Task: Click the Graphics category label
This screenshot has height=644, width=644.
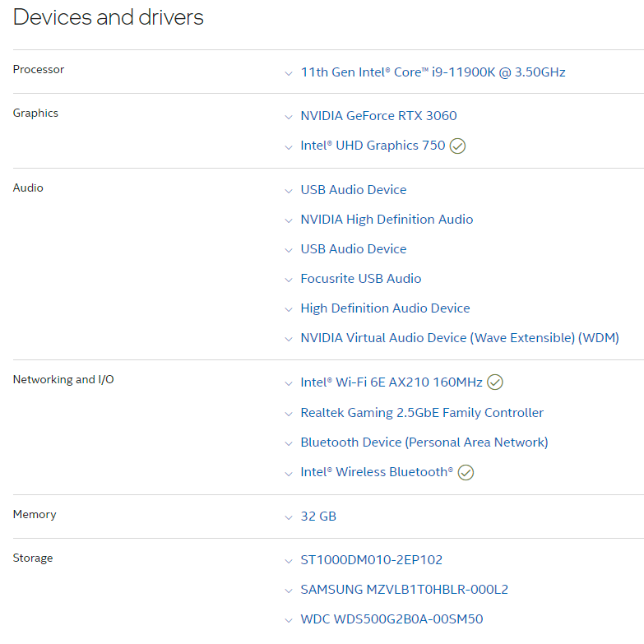Action: (35, 114)
